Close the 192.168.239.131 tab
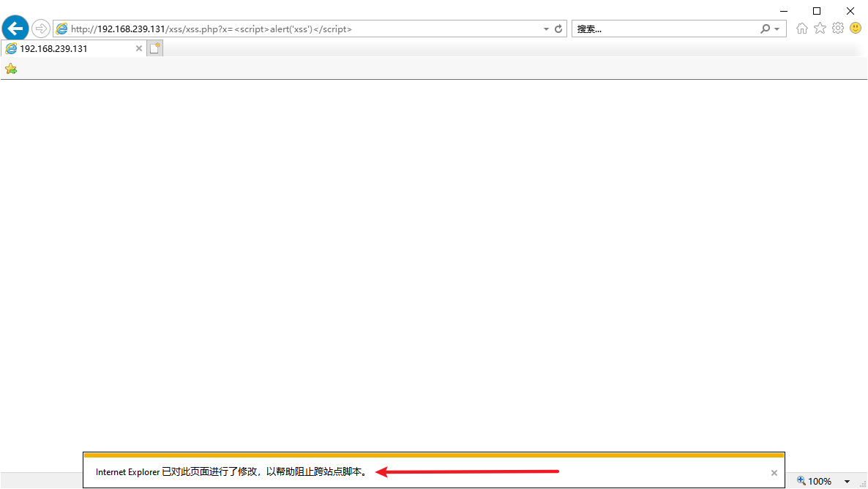This screenshot has width=868, height=489. tap(139, 49)
